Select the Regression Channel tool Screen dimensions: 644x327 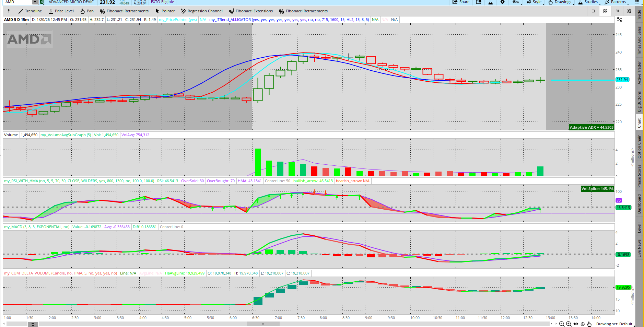[x=202, y=11]
